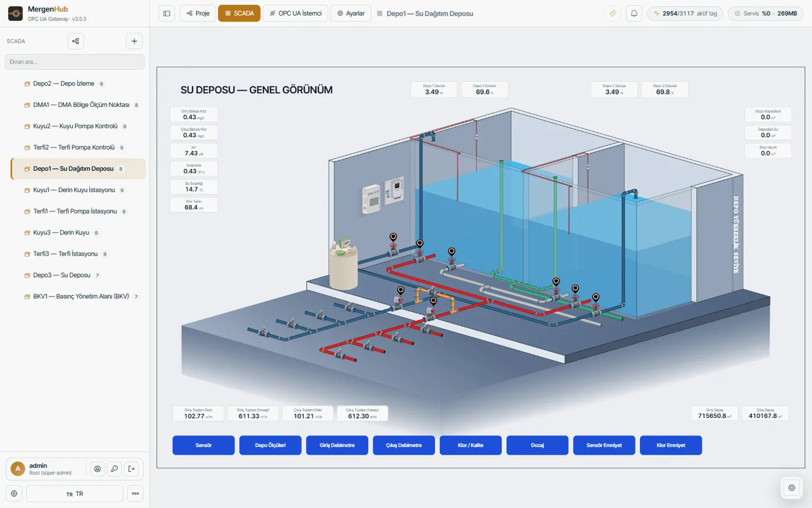Open Kuyu3 — Derin Kuyu

click(x=78, y=233)
